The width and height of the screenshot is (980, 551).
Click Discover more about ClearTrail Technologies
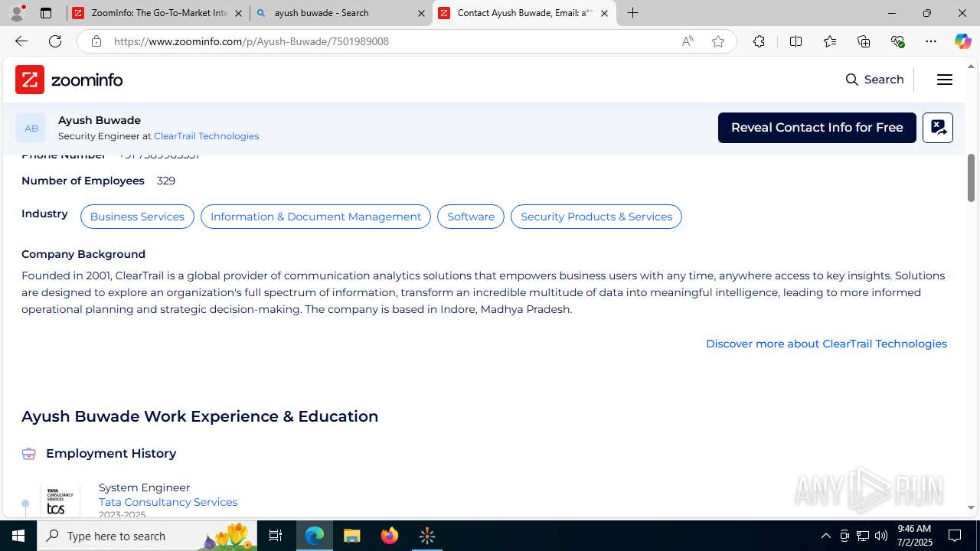click(x=826, y=344)
